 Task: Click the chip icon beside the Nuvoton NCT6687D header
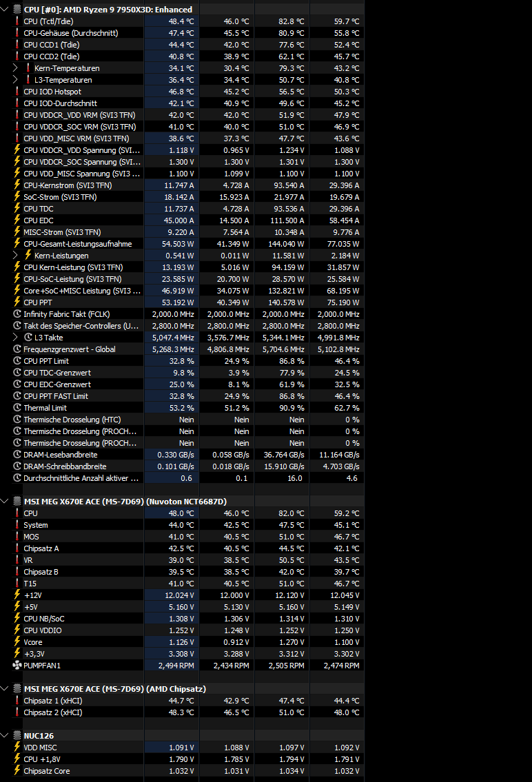coord(17,501)
